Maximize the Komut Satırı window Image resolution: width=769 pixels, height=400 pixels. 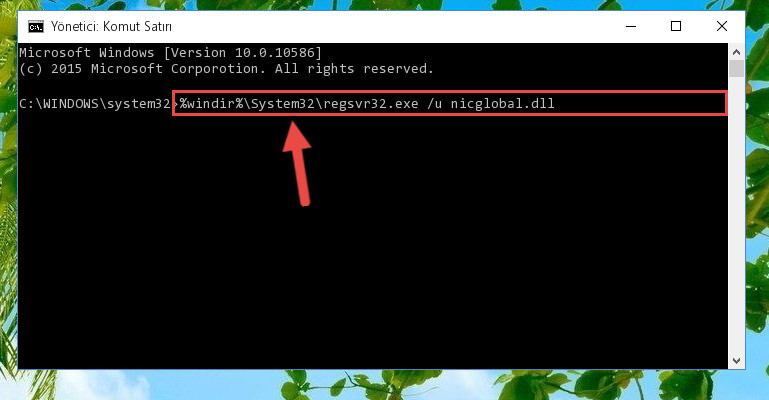[676, 26]
